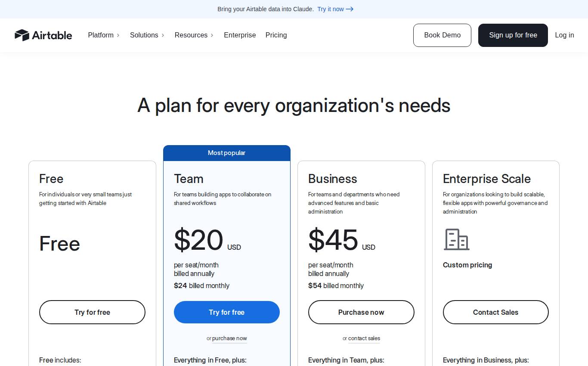The width and height of the screenshot is (588, 366).
Task: Click the Book Demo button
Action: coord(442,35)
